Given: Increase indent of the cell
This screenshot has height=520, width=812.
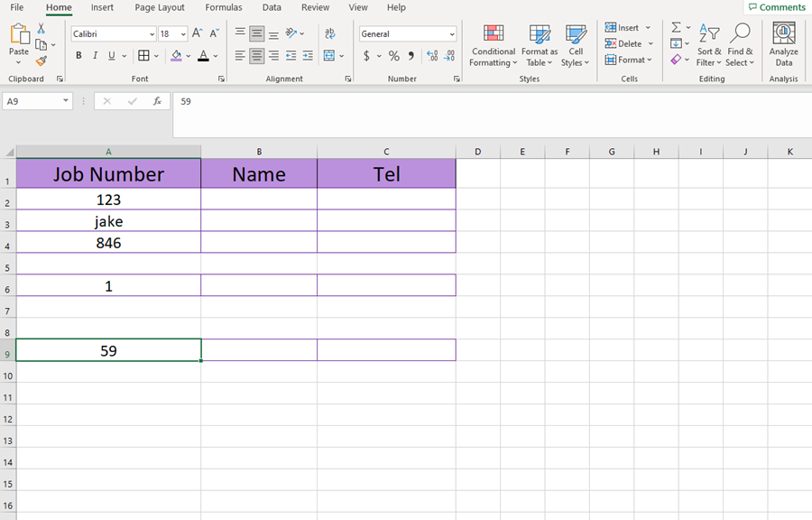Looking at the screenshot, I should click(308, 55).
